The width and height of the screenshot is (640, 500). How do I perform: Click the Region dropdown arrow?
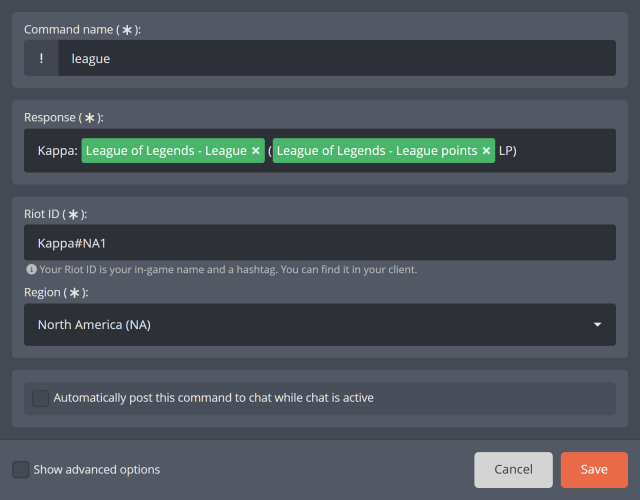tap(597, 324)
